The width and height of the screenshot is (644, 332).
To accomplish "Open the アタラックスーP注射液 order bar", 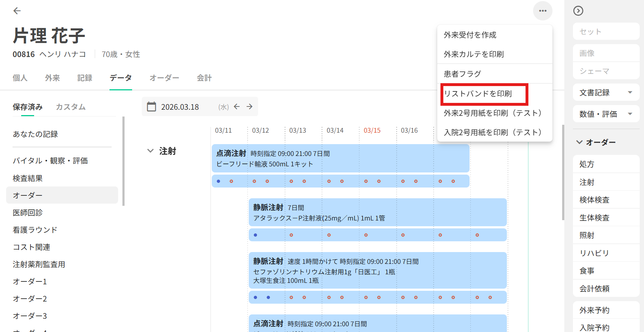I will [378, 212].
